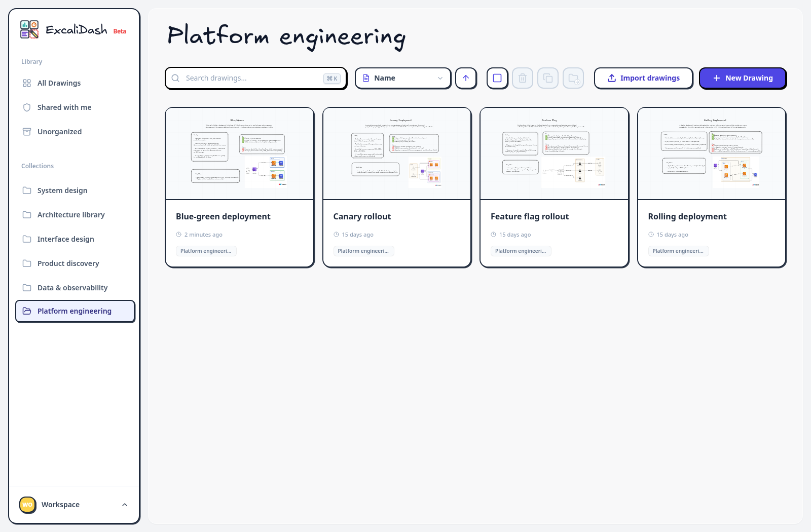The height and width of the screenshot is (532, 811).
Task: Click the search magnifier icon
Action: (x=175, y=78)
